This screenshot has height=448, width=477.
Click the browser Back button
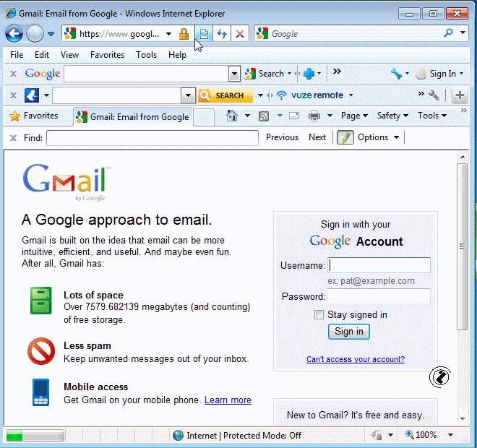pyautogui.click(x=14, y=34)
